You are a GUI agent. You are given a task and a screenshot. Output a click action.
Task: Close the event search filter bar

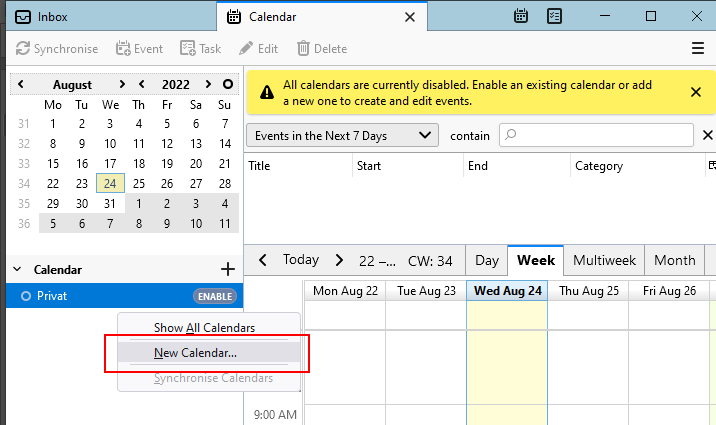[x=708, y=135]
